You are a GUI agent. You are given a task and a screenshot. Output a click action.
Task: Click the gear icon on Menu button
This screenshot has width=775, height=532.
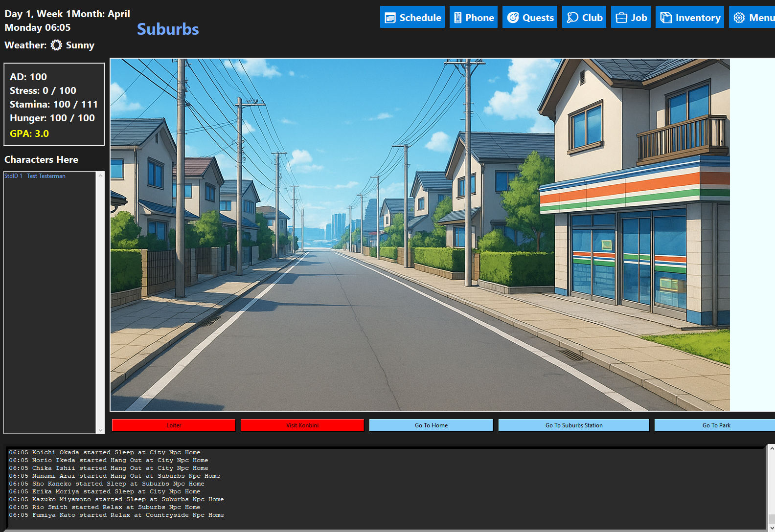(x=739, y=18)
